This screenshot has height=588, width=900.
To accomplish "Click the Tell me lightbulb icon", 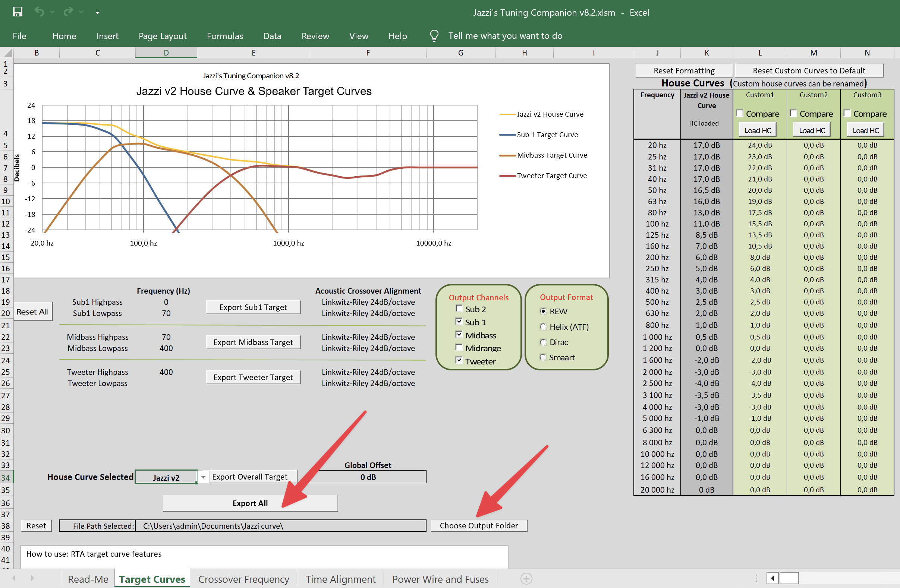I will pyautogui.click(x=434, y=36).
